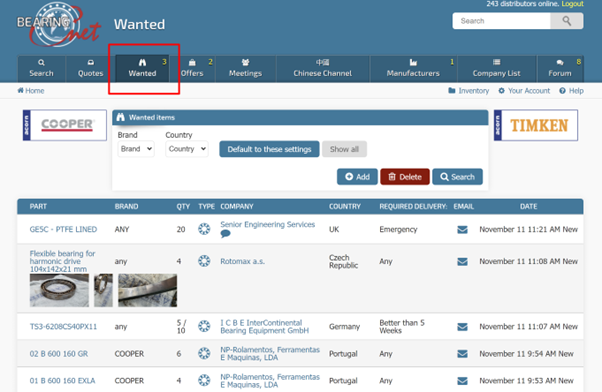Screen dimensions: 602x392
Task: Click bearing type icon in 01 B 600 160 EXLA row
Action: coord(204,380)
